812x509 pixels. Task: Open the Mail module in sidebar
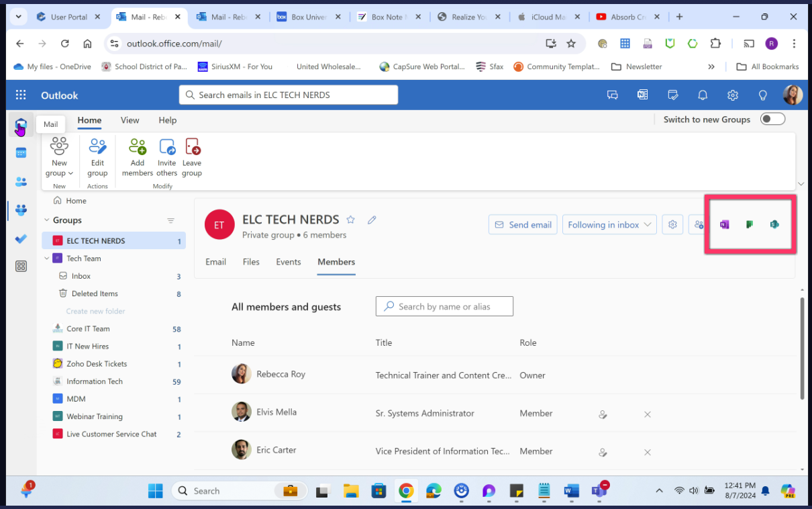click(x=21, y=126)
